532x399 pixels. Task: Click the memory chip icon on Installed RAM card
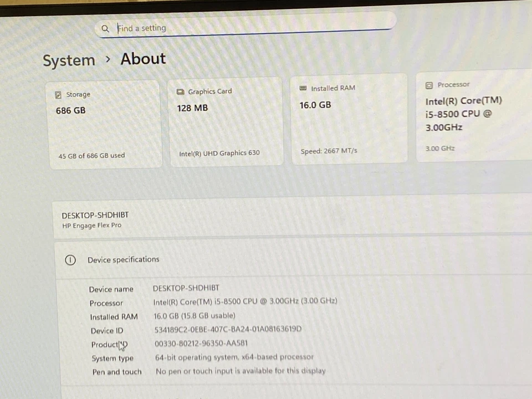pyautogui.click(x=303, y=88)
